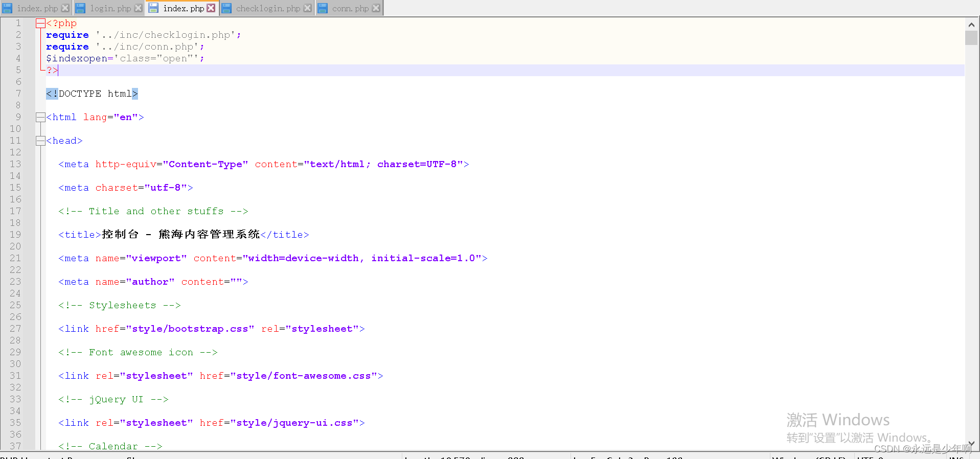Click the 'Calendar' comment line
Image resolution: width=980 pixels, height=459 pixels.
point(110,446)
